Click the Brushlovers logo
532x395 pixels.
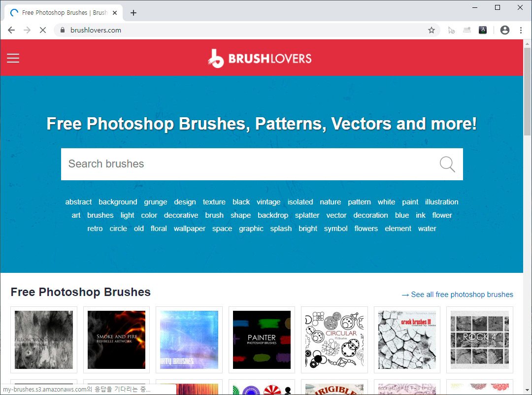click(260, 59)
